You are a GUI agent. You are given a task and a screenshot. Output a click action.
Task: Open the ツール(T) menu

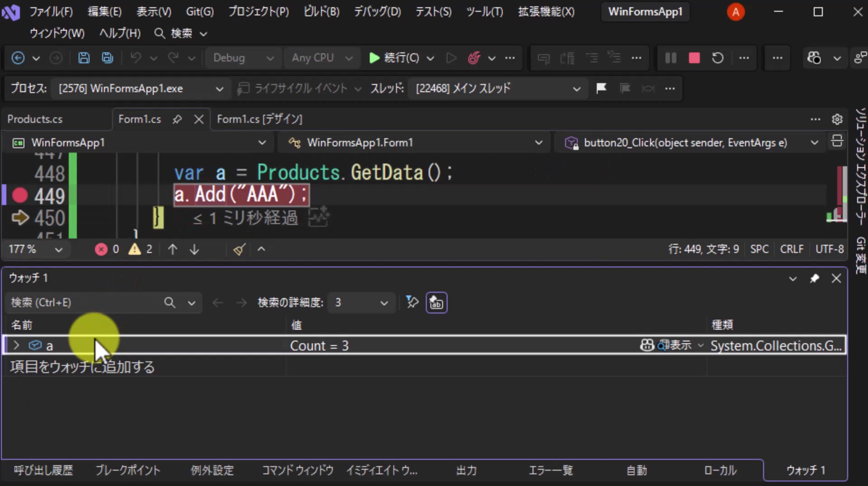[485, 12]
